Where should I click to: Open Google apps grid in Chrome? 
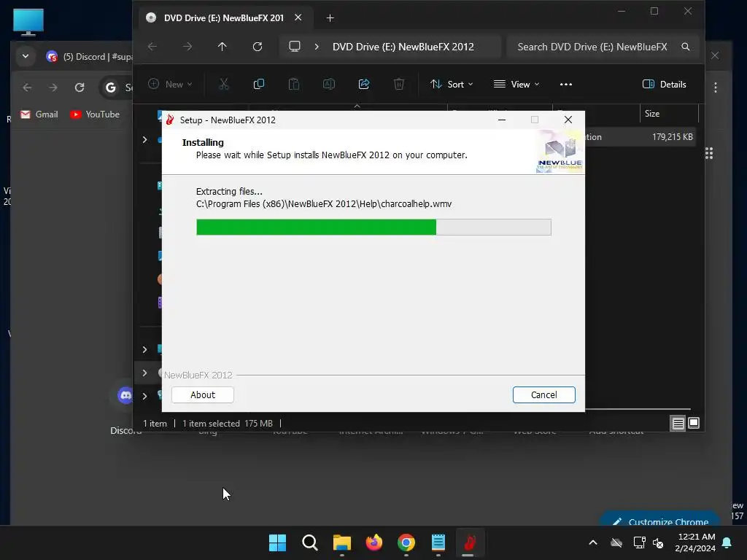click(x=709, y=153)
